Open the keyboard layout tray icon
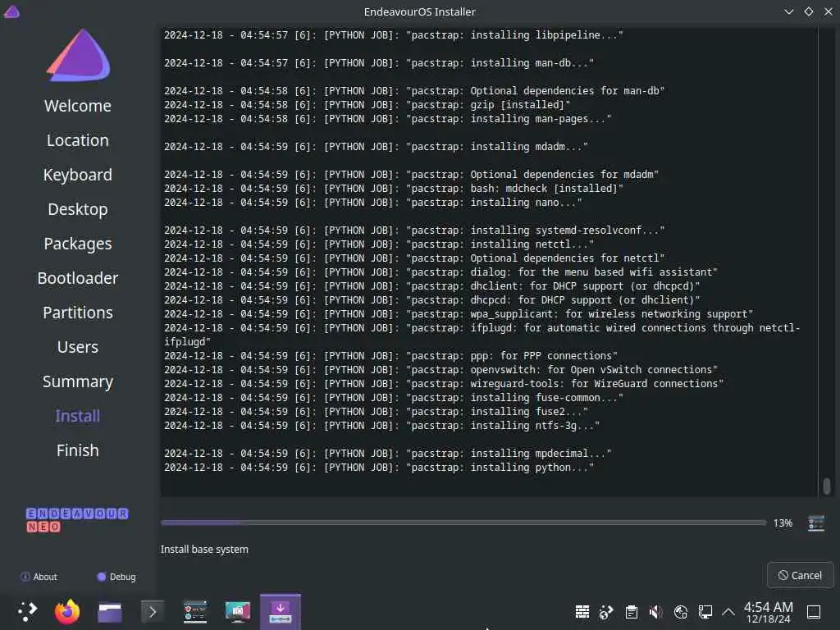840x630 pixels. pyautogui.click(x=582, y=611)
